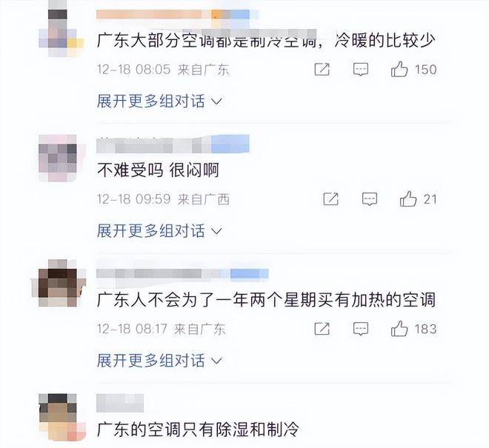Open avatar of the last commenter
The image size is (489, 448).
click(x=58, y=417)
